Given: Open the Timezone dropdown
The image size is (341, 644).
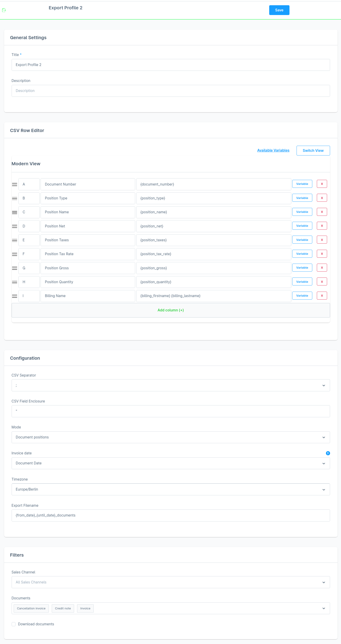Looking at the screenshot, I should coord(170,489).
